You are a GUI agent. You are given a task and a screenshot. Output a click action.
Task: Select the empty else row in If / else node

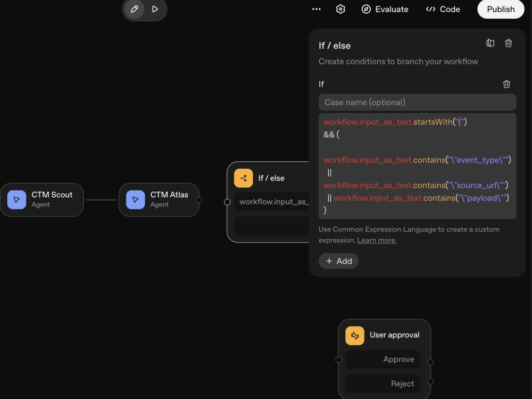pos(272,226)
